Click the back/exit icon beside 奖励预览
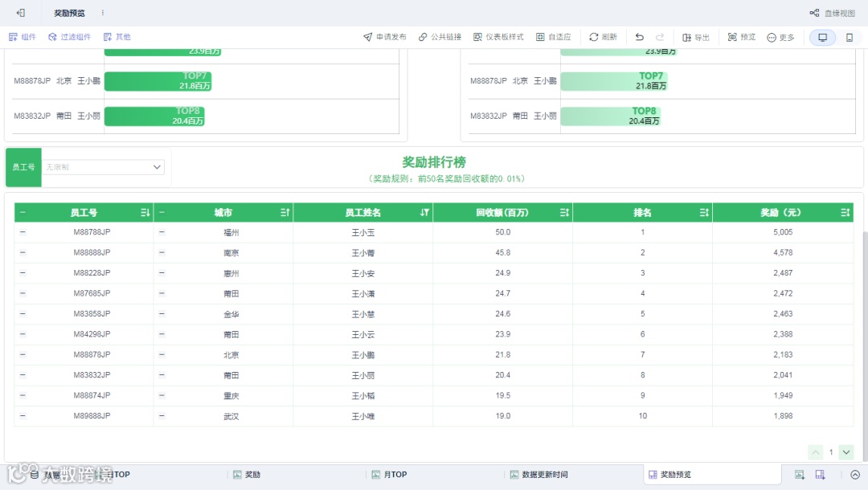868x490 pixels. (20, 13)
